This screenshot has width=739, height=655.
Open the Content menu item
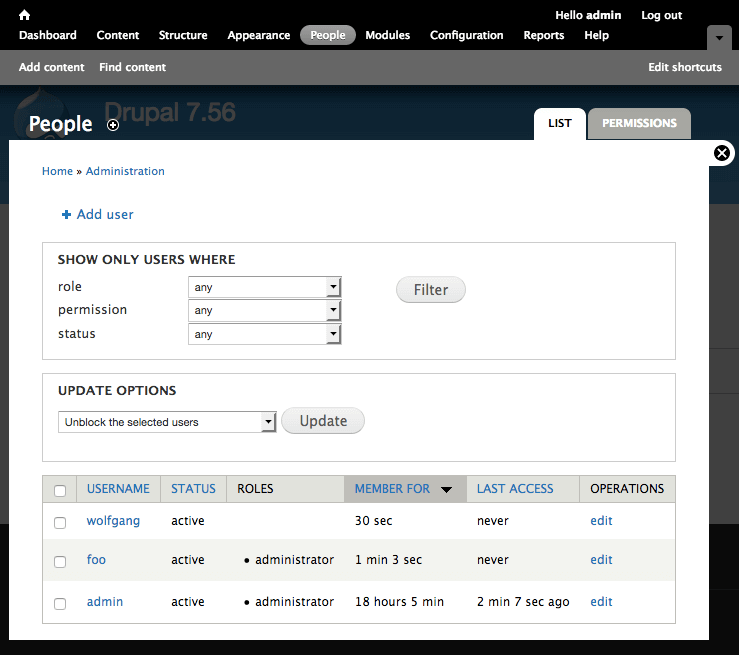coord(118,35)
